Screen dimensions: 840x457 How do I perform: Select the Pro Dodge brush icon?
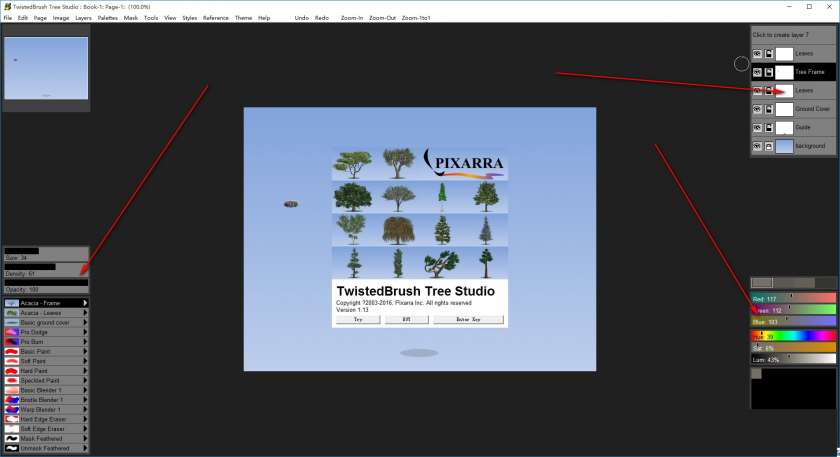coord(11,332)
